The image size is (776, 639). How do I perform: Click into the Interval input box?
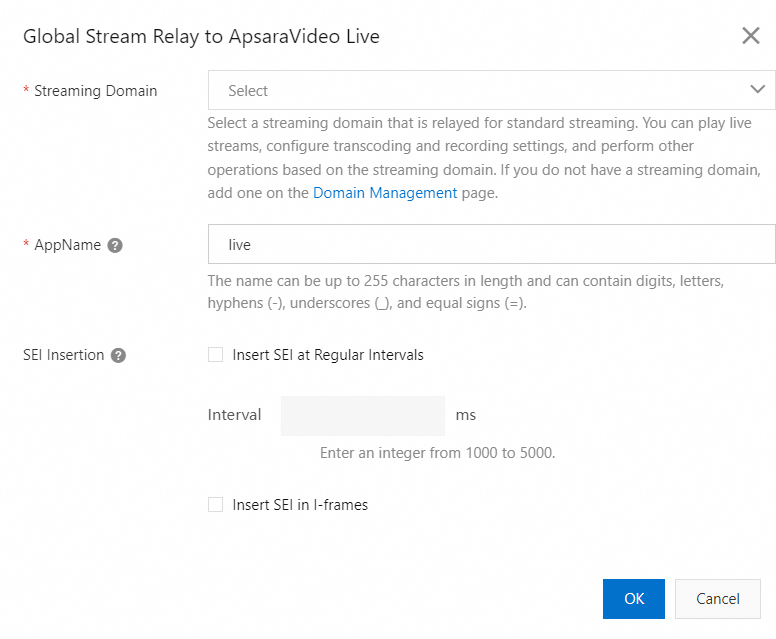pos(362,415)
